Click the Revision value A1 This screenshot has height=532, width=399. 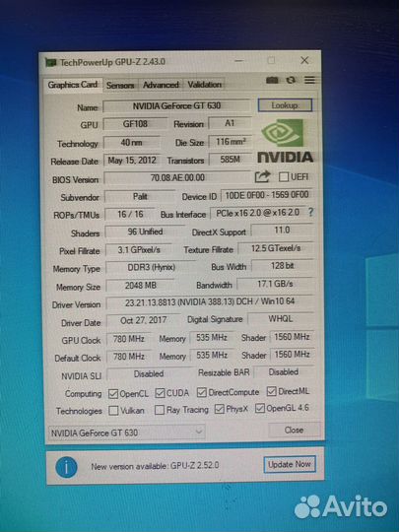(230, 123)
